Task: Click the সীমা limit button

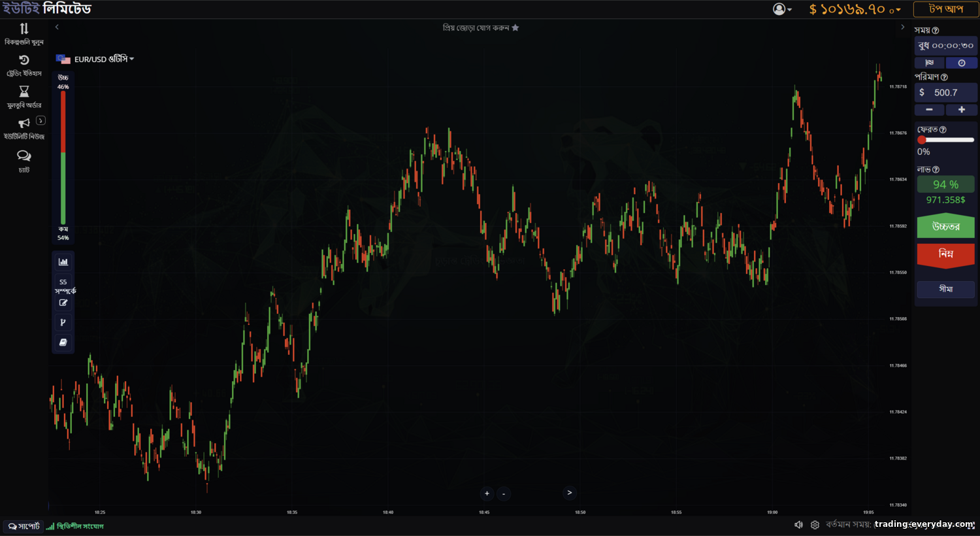Action: [x=946, y=289]
